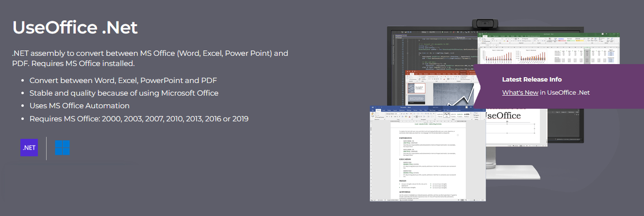The image size is (644, 216).
Task: Click the purple .NET platform icon
Action: 29,148
